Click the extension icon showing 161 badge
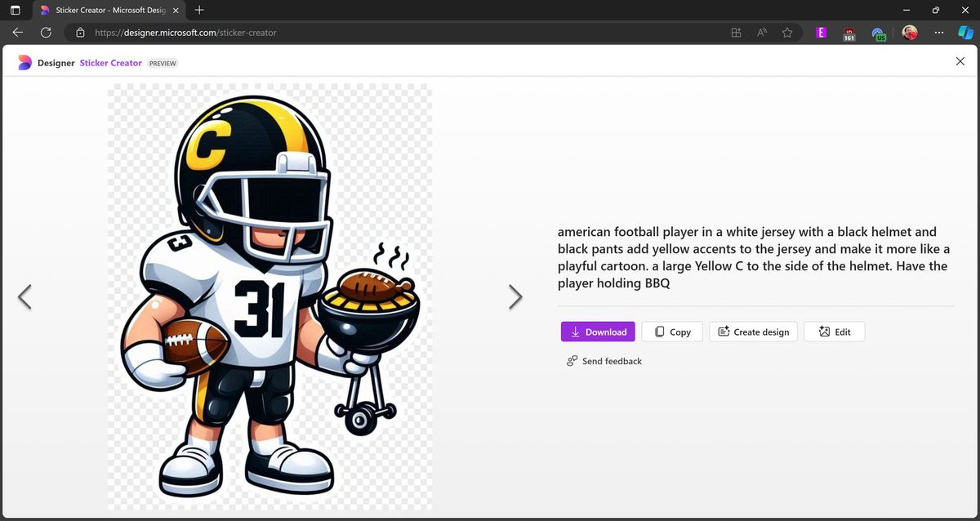980x521 pixels. [849, 33]
